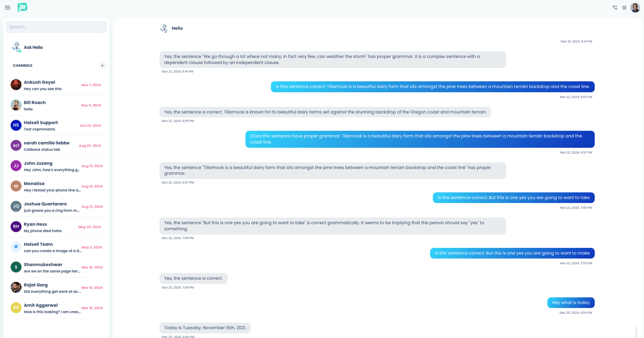Click the Search input field
Screen dimensions: 644x338
click(56, 27)
